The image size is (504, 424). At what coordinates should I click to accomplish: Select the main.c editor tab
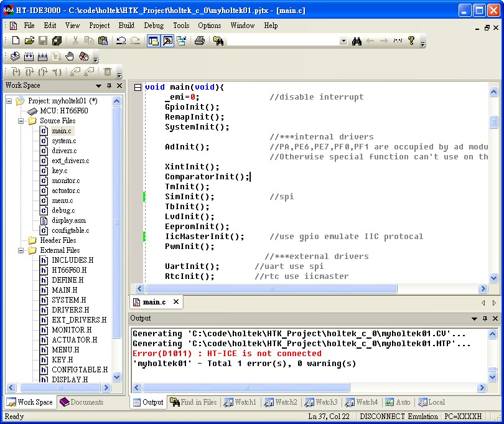click(x=154, y=302)
